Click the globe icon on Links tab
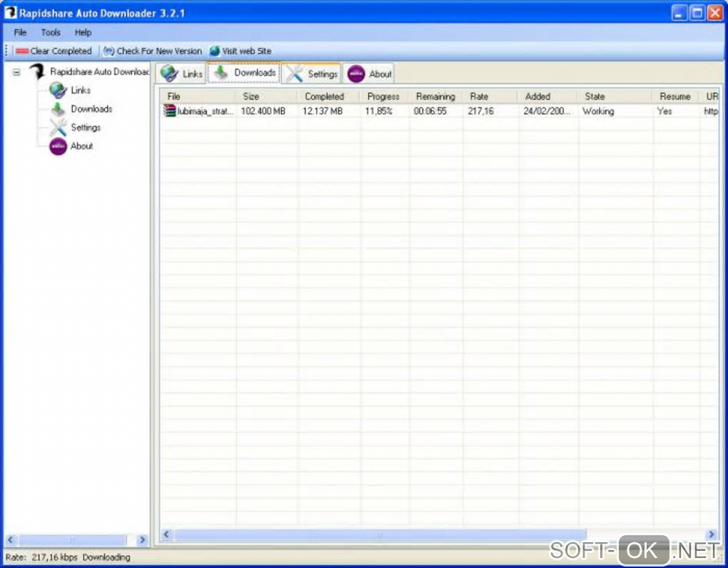The width and height of the screenshot is (728, 568). pyautogui.click(x=169, y=73)
